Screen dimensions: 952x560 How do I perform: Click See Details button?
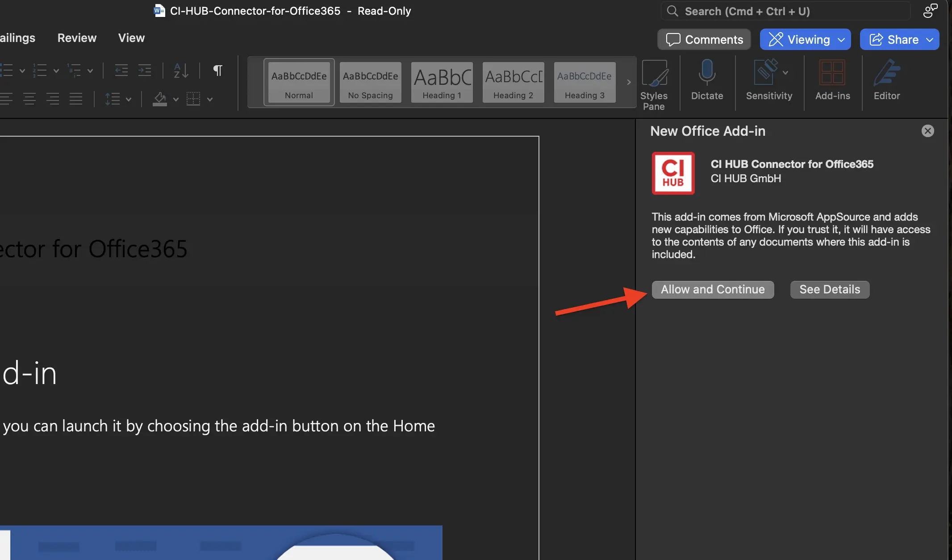click(x=830, y=289)
